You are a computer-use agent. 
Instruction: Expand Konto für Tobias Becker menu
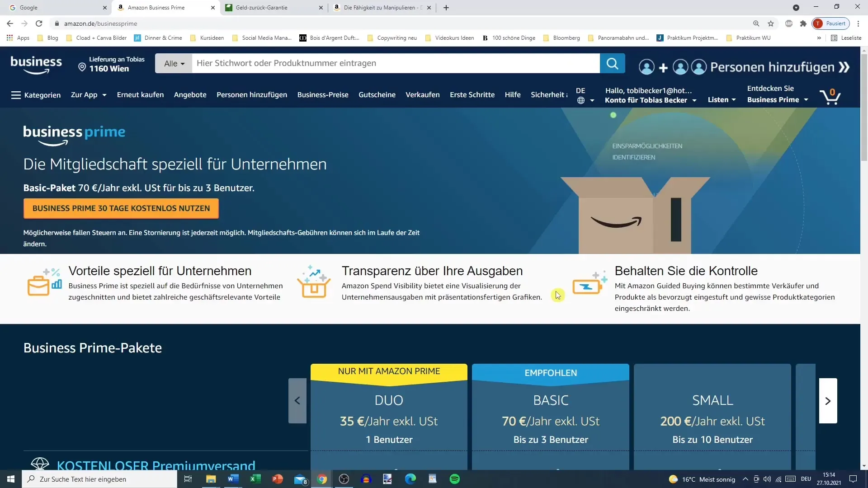[651, 100]
